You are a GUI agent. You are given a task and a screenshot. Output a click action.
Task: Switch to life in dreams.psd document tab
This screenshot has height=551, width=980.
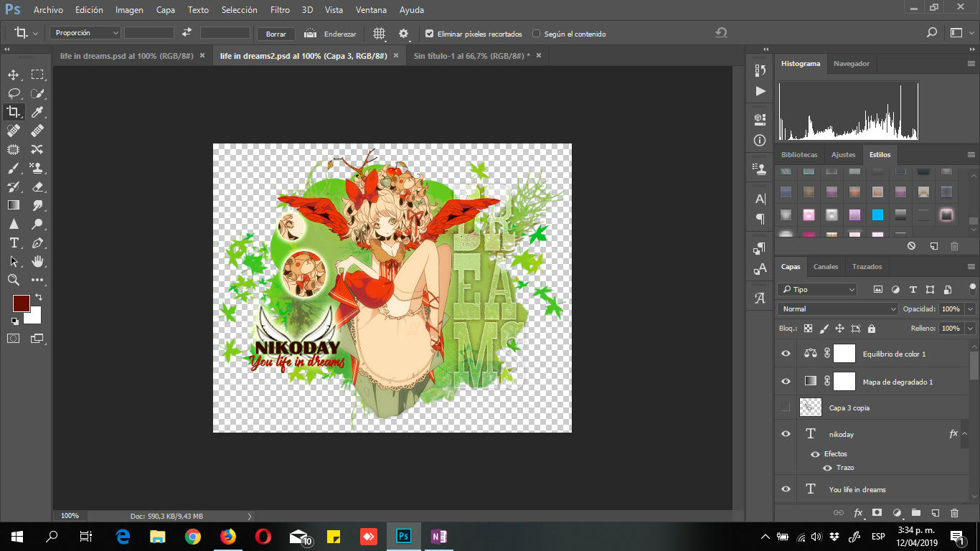point(126,55)
